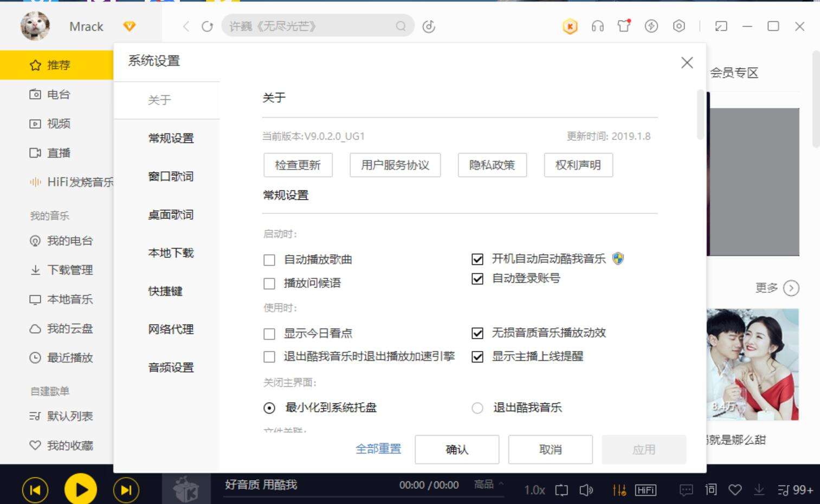Open the skin (shirt) icon

click(x=624, y=25)
